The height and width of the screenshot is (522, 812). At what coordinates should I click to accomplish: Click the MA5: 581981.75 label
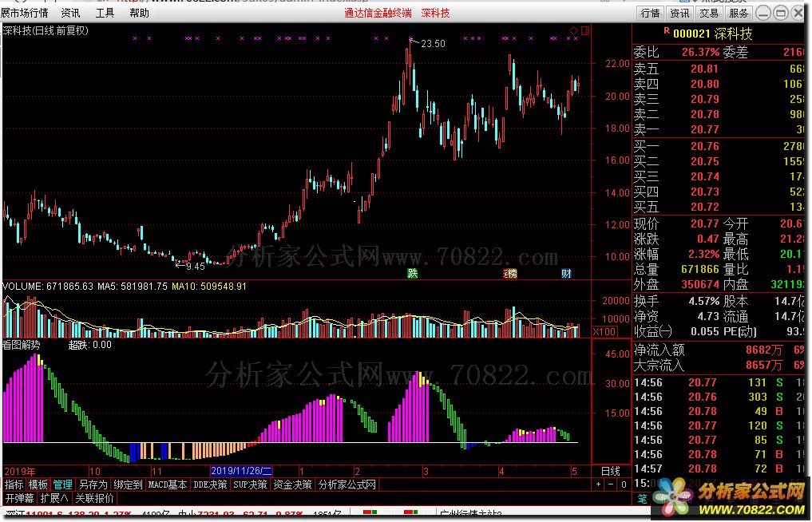(x=132, y=286)
